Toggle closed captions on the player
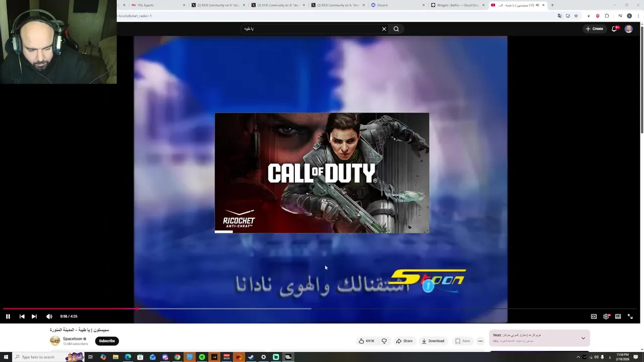The image size is (644, 362). tap(594, 316)
